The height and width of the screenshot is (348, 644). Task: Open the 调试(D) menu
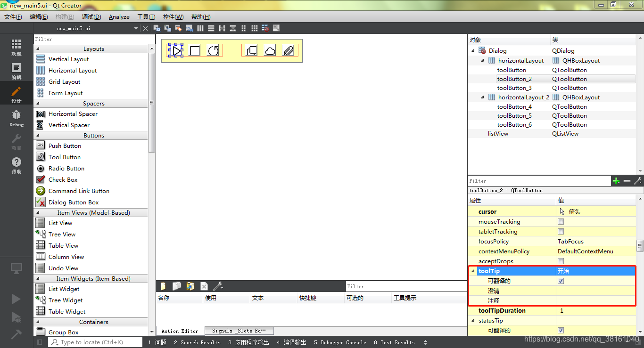point(91,16)
